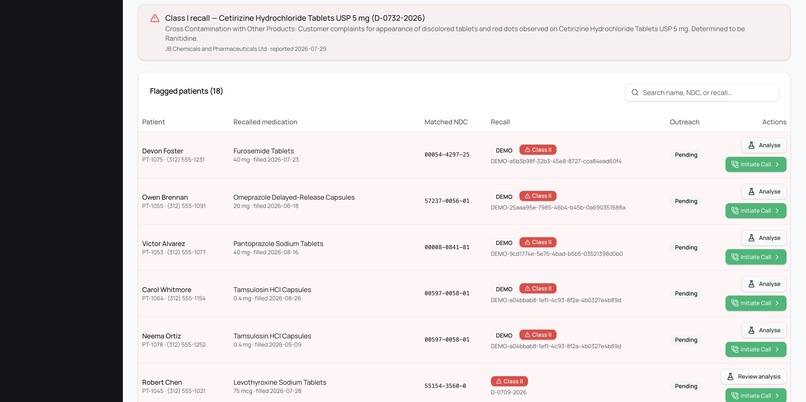806x402 pixels.
Task: Click the Class I recall Cetirizine banner title
Action: coord(295,18)
